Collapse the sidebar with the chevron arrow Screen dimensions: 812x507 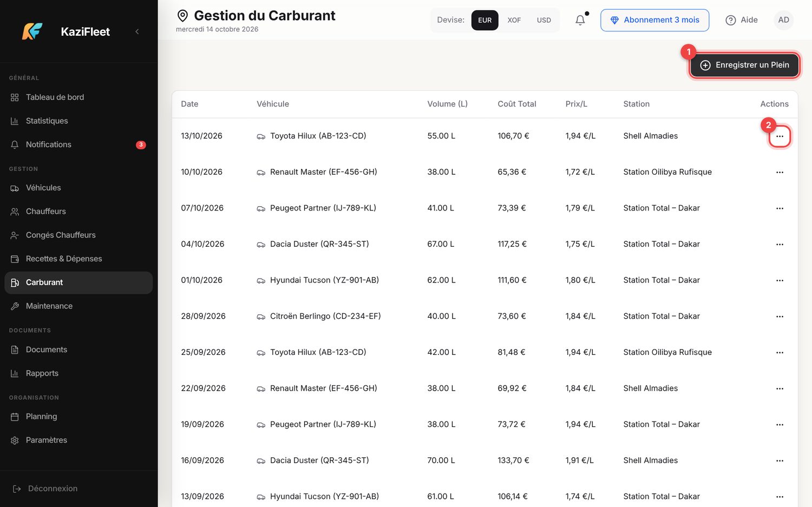pos(137,31)
